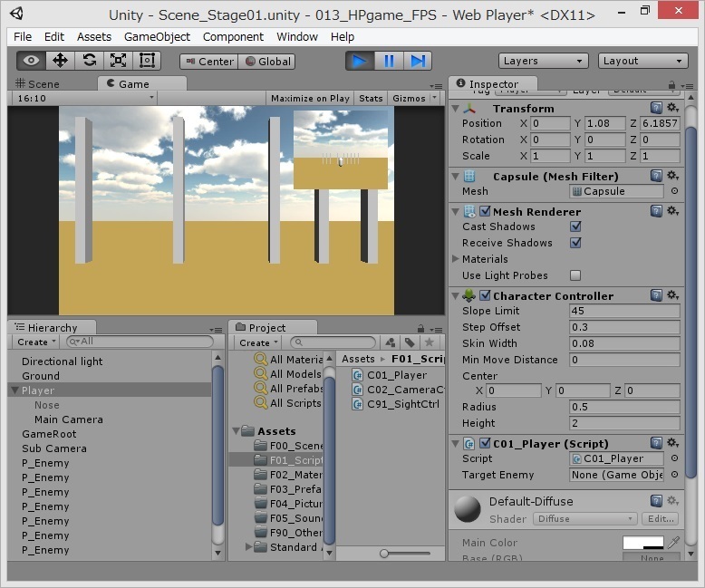Enable Use Light Probes
This screenshot has height=588, width=705.
pyautogui.click(x=575, y=275)
